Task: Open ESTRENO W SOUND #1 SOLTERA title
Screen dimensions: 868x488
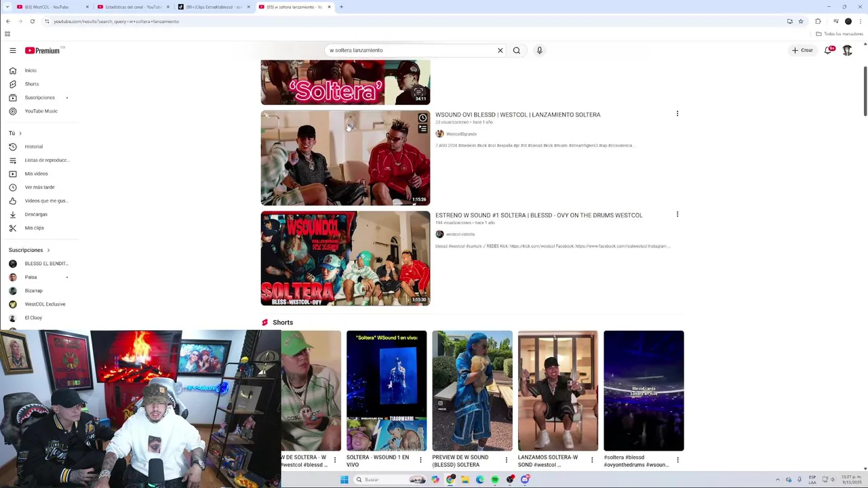Action: click(x=538, y=215)
